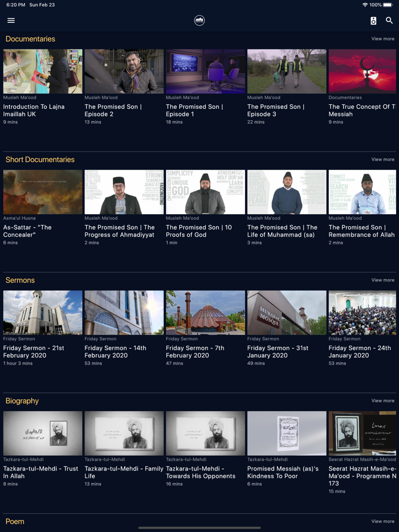
Task: Click View more beside Sermons
Action: pyautogui.click(x=382, y=280)
